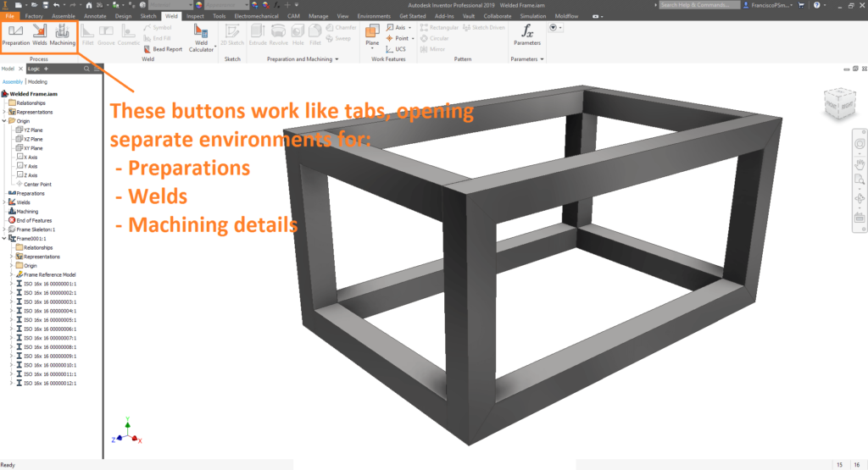868x470 pixels.
Task: Add a new browser tab with plus
Action: pos(46,69)
